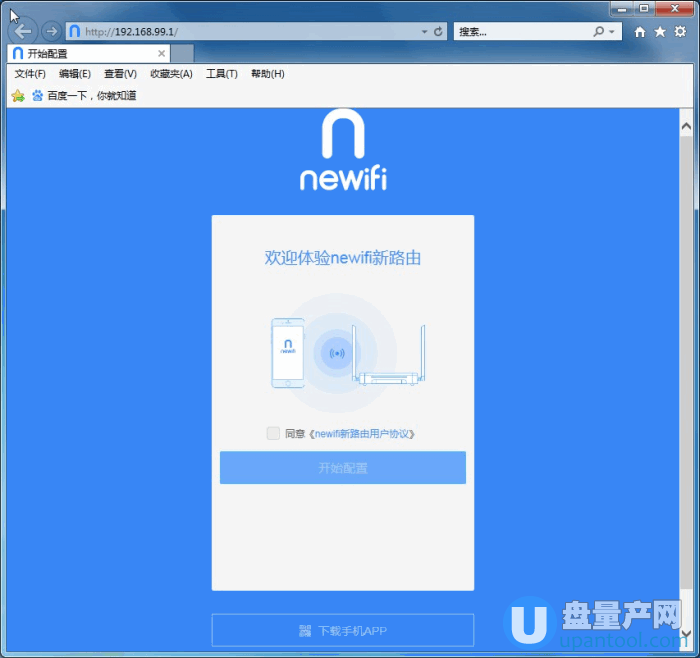Expand the address bar dropdown arrow
This screenshot has height=658, width=700.
coord(426,32)
